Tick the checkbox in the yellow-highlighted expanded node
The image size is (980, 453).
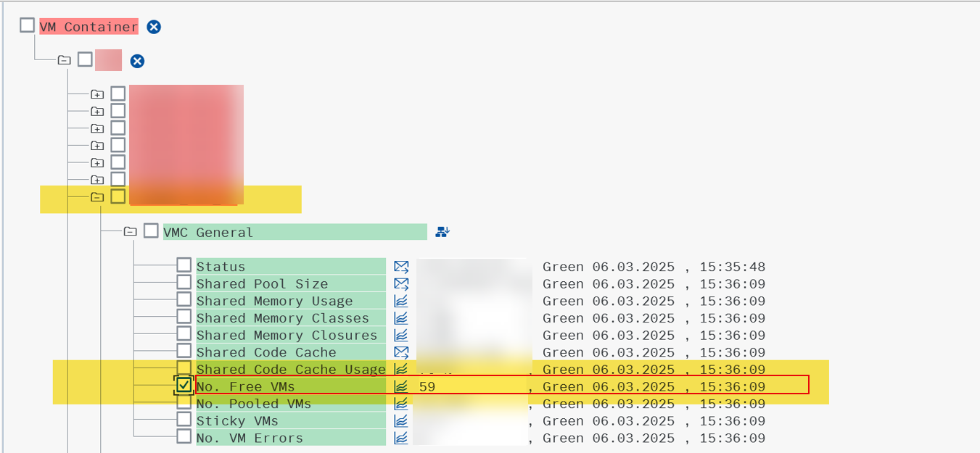pos(118,196)
